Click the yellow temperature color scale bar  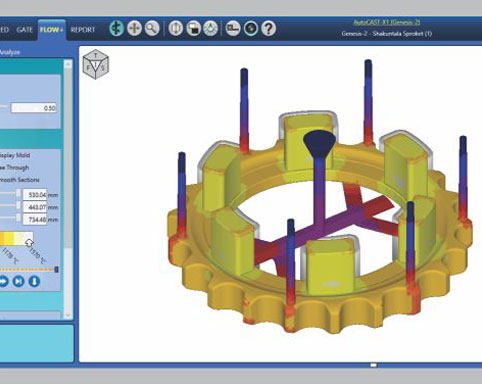(x=16, y=239)
